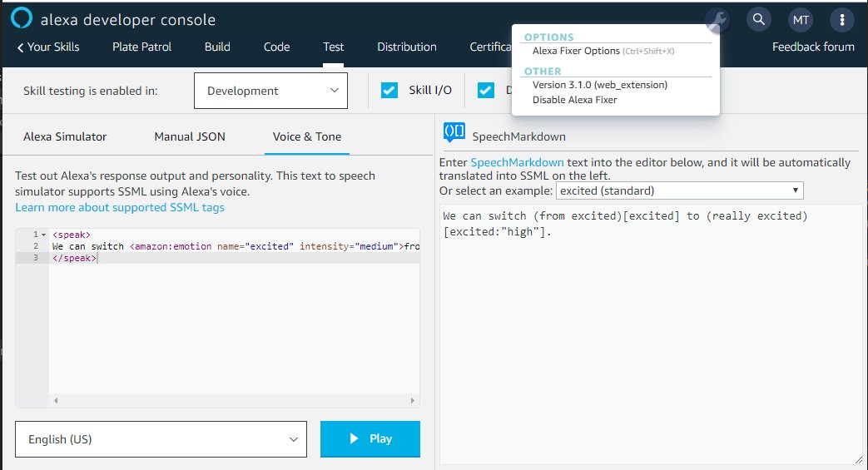Choose Disable Alexa Fixer

(x=574, y=100)
